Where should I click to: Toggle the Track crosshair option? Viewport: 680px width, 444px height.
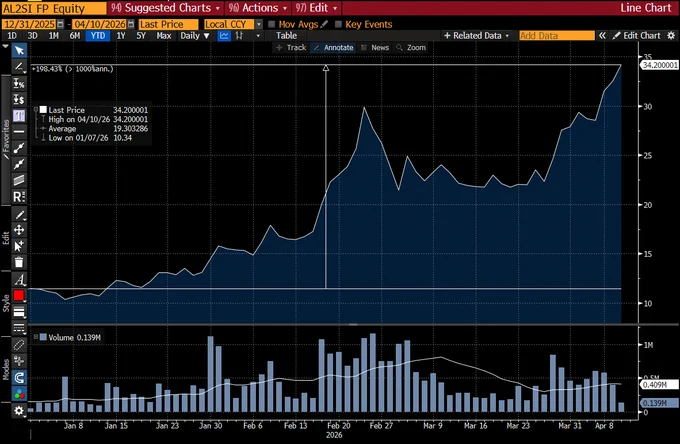pos(291,48)
